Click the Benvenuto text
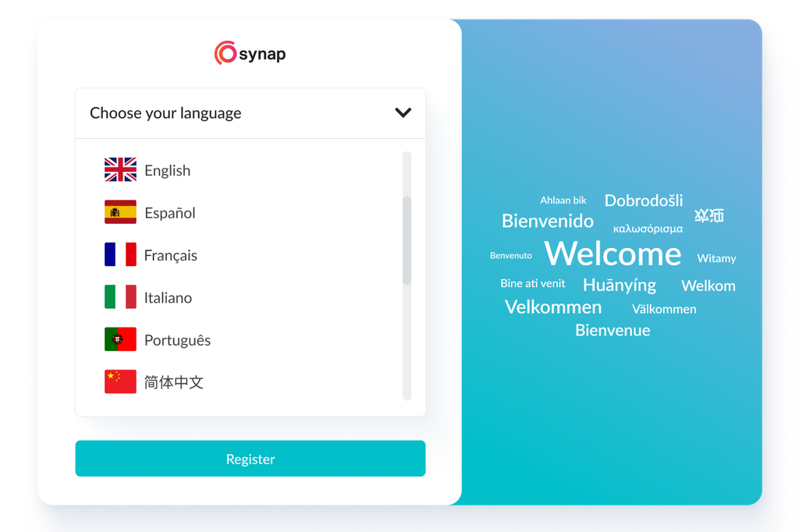The width and height of the screenshot is (799, 532). [511, 255]
